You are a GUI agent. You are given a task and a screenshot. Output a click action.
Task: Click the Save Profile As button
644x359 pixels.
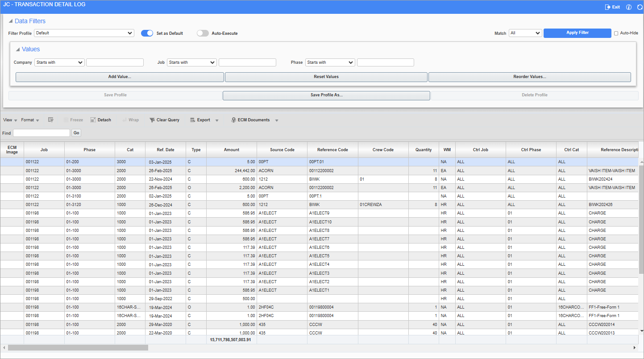click(x=325, y=95)
